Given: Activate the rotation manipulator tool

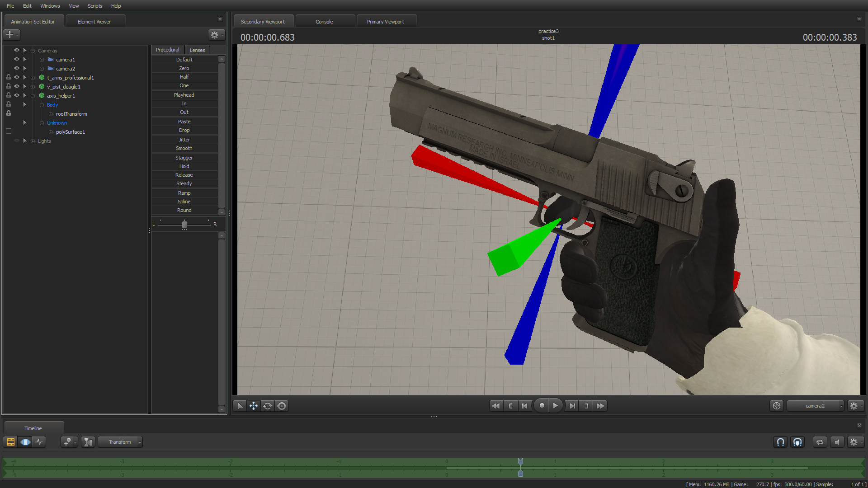Looking at the screenshot, I should (x=268, y=406).
